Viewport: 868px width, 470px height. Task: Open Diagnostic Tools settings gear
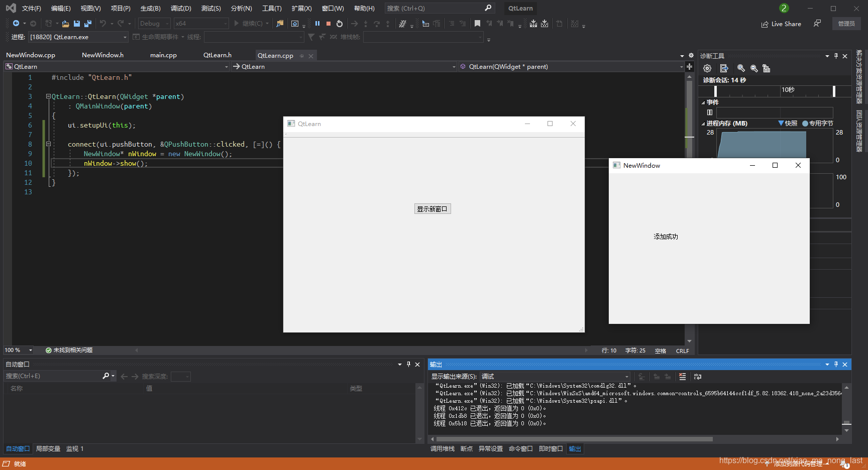707,68
